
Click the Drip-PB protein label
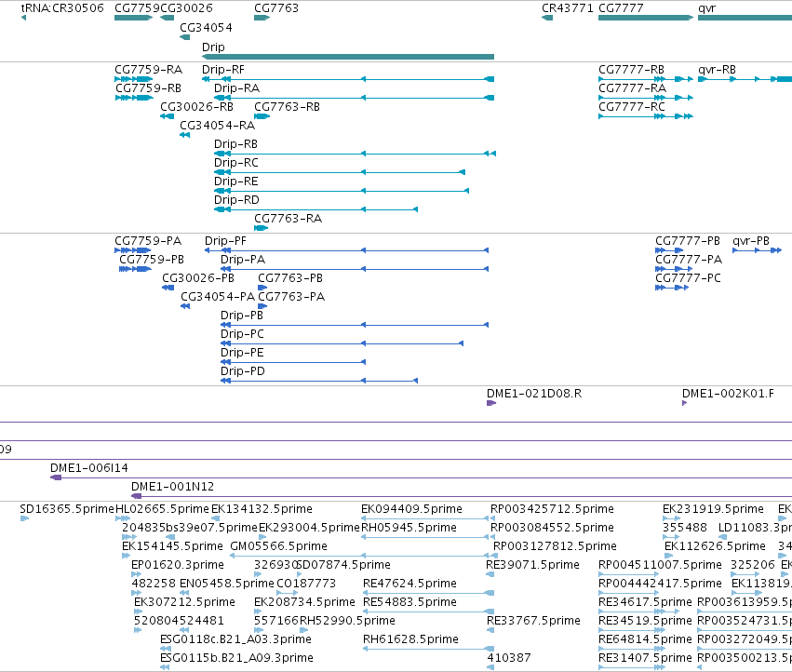coord(242,316)
